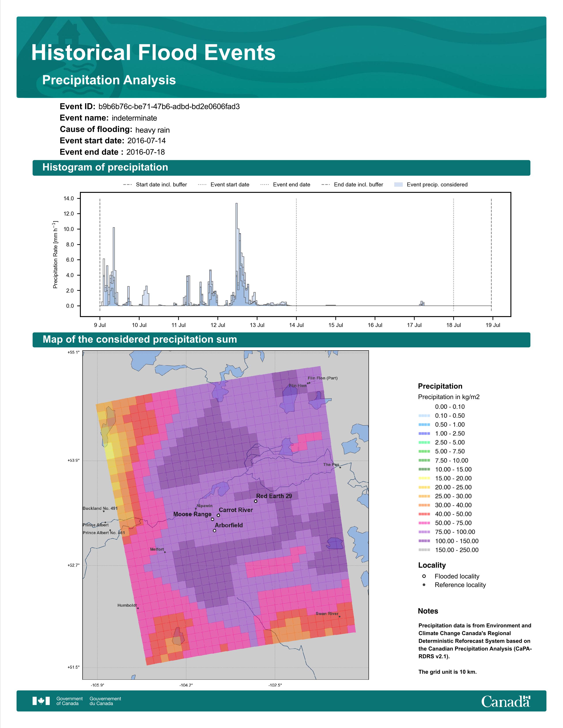The image size is (563, 728).
Task: Click the Melfort reference locality dot
Action: point(165,552)
